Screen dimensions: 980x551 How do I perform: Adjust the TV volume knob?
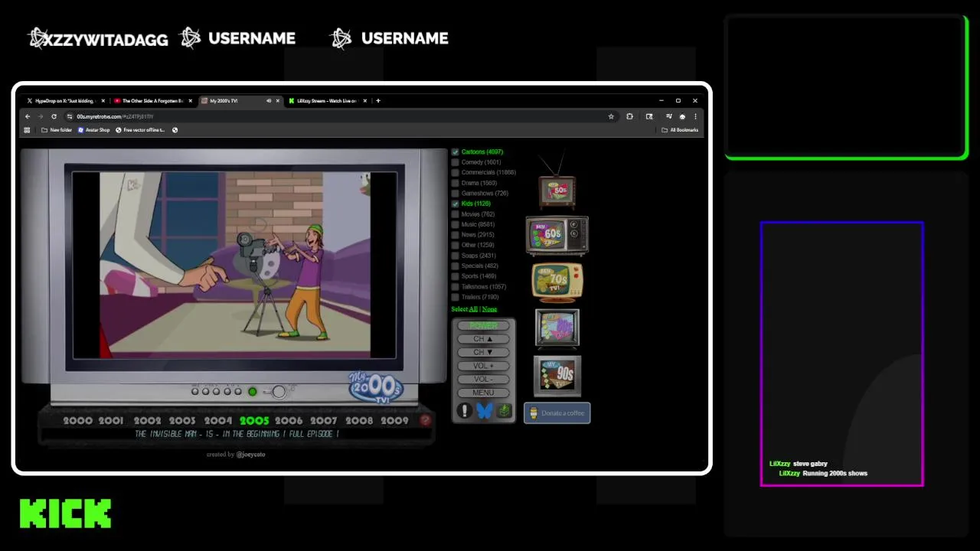279,392
